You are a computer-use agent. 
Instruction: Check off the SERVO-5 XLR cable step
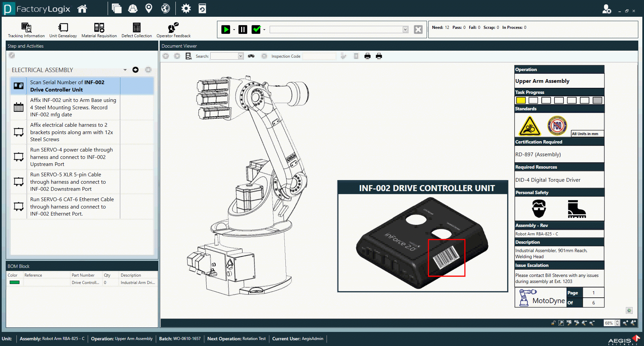[18, 182]
